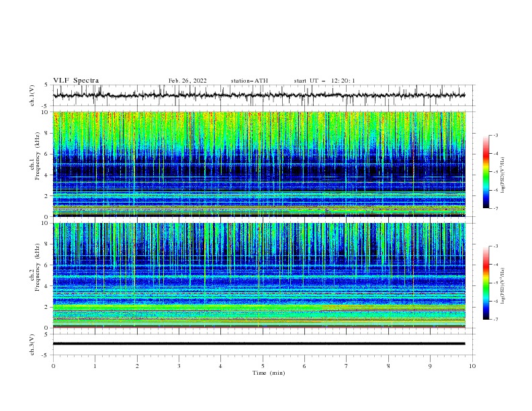The image size is (532, 411).
Task: Click time axis tick label '2'
Action: (x=137, y=366)
